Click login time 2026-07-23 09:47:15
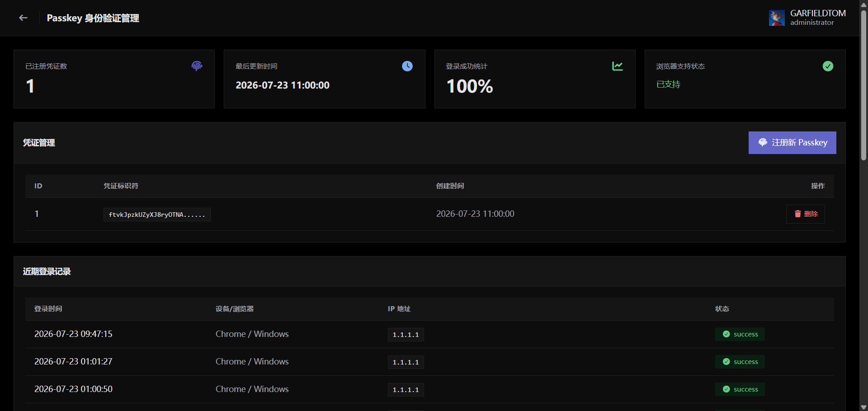 (x=73, y=334)
